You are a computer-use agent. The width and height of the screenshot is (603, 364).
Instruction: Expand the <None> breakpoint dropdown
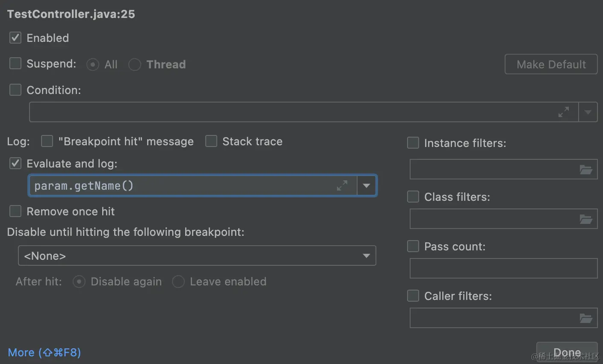(367, 255)
